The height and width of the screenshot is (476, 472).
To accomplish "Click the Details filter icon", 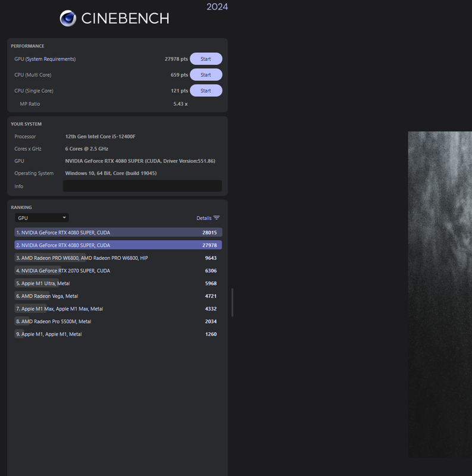I will (x=216, y=218).
